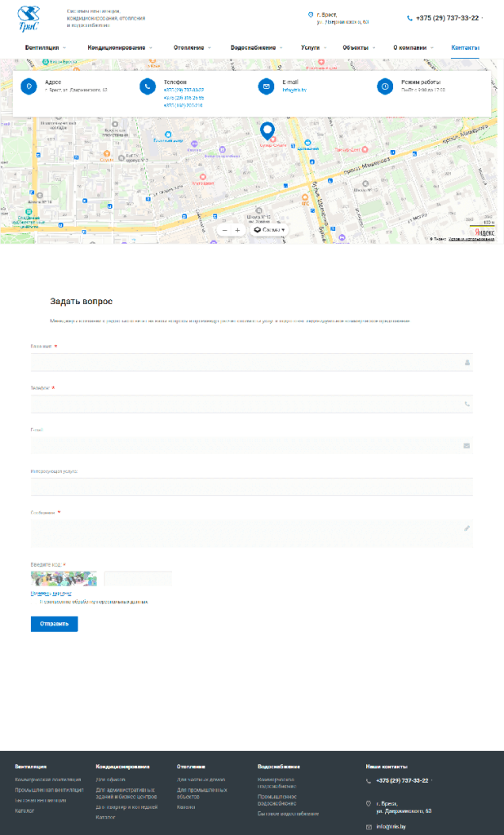Screen dimensions: 504x835
Task: Click phone icon in the Телефон field
Action: [x=467, y=404]
